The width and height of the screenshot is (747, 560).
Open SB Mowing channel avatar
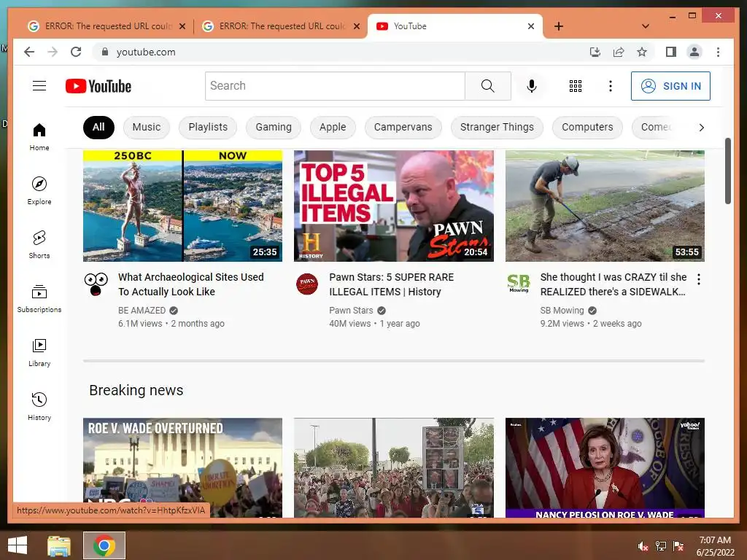519,284
